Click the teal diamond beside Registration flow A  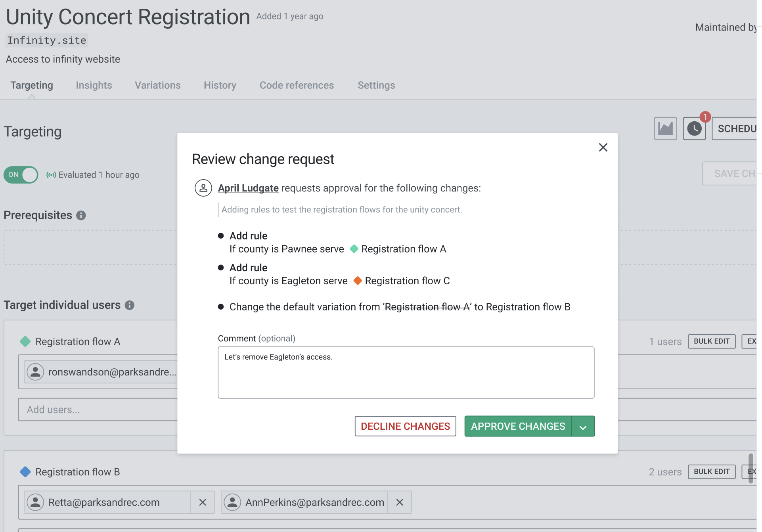(x=25, y=341)
